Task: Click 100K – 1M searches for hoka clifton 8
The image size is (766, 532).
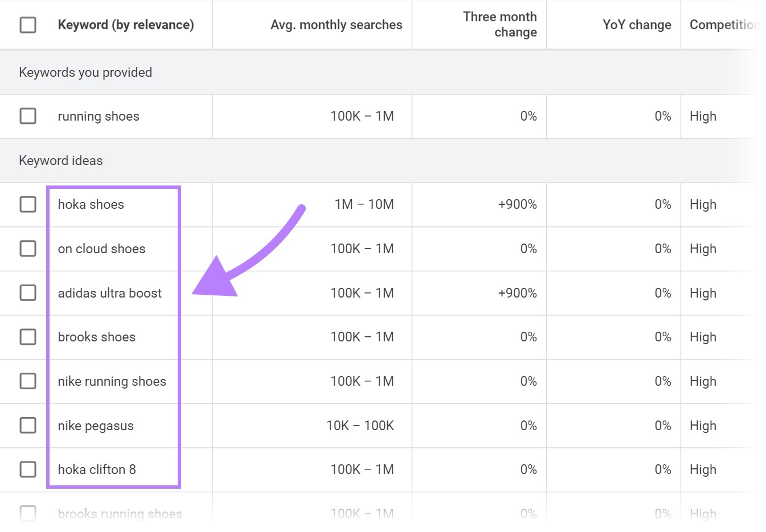Action: [x=362, y=469]
